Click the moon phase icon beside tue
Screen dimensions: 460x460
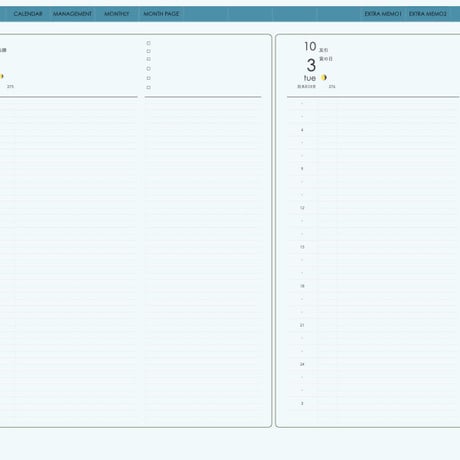324,77
